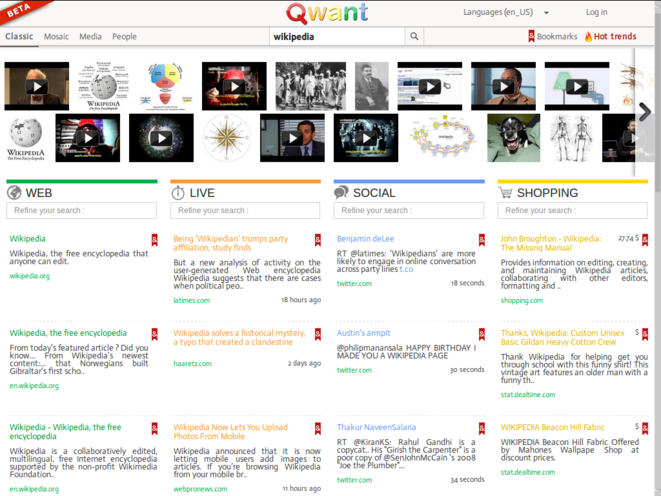The width and height of the screenshot is (661, 496).
Task: Bookmark 'Wikipedia Now Lets You Upload' result
Action: (x=318, y=429)
